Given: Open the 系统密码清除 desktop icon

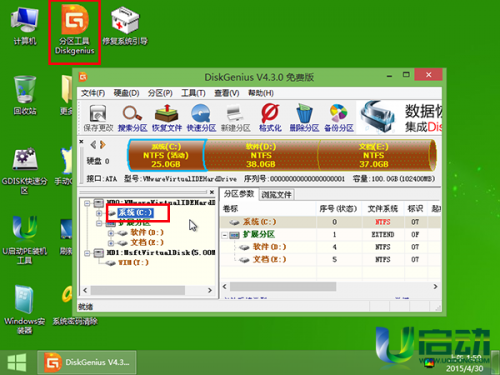Looking at the screenshot, I should click(x=75, y=305).
